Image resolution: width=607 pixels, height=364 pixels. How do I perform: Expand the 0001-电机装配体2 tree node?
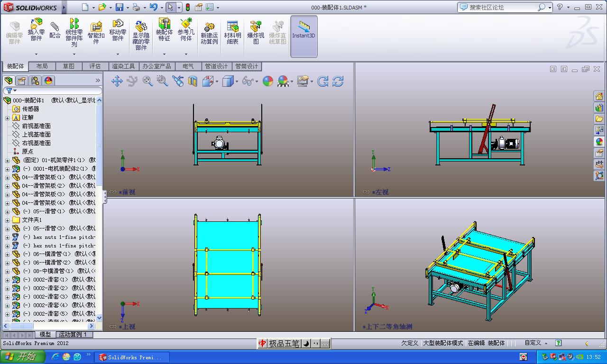7,169
